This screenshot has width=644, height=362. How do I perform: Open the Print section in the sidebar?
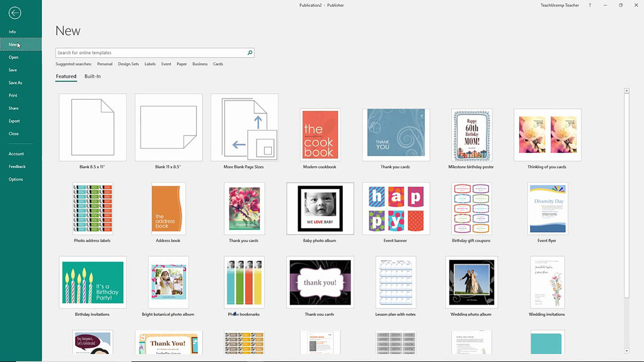click(13, 95)
